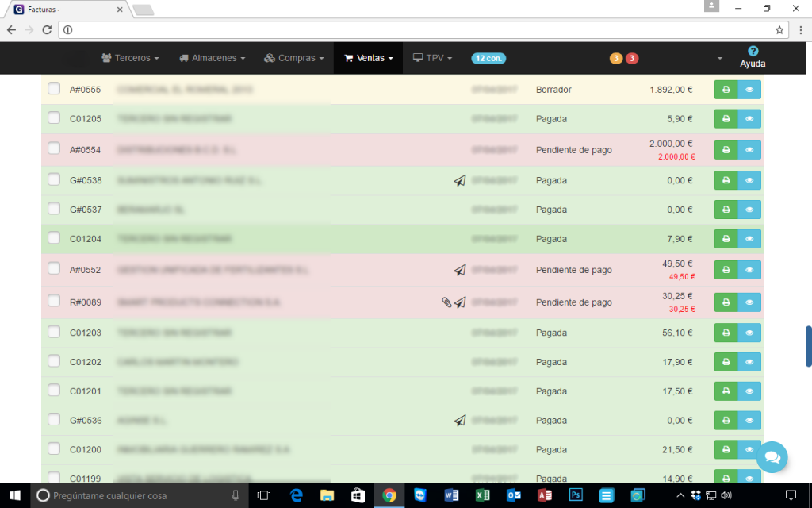
Task: Open the Ventas menu
Action: (369, 58)
